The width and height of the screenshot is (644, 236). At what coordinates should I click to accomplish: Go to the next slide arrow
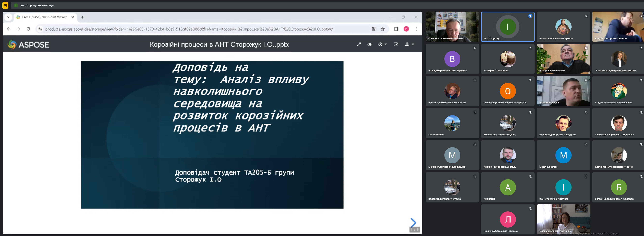413,222
